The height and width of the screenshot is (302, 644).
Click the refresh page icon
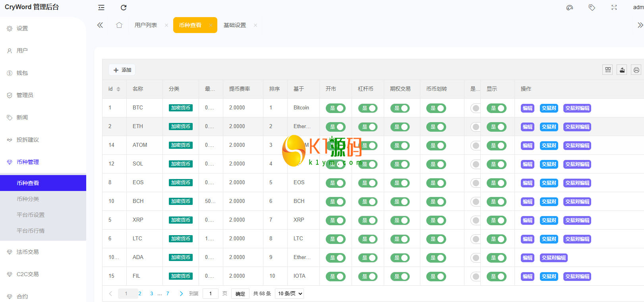(124, 8)
